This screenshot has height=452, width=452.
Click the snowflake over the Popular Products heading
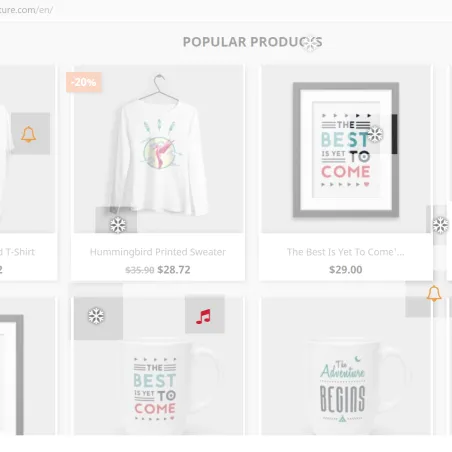(x=311, y=44)
